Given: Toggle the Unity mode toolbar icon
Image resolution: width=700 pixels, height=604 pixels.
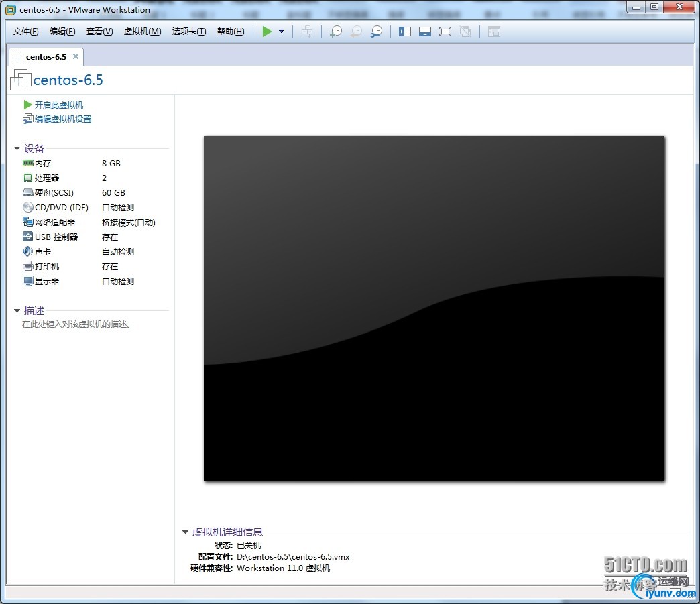Looking at the screenshot, I should [x=465, y=32].
